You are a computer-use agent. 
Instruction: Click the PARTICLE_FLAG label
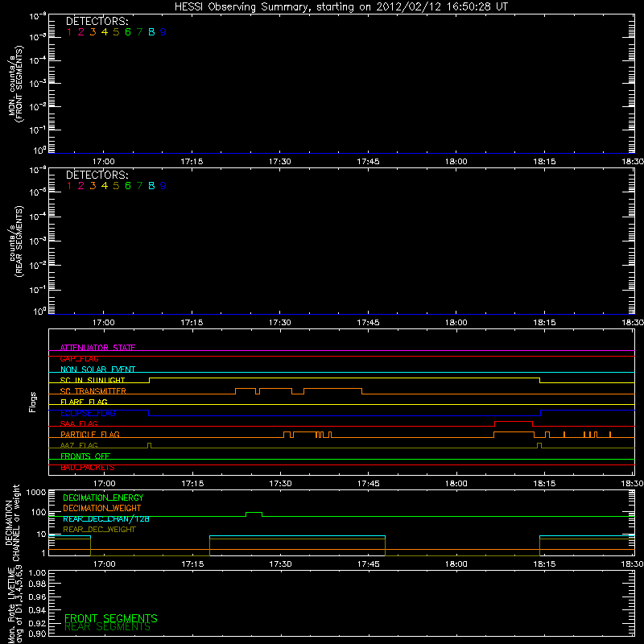90,435
